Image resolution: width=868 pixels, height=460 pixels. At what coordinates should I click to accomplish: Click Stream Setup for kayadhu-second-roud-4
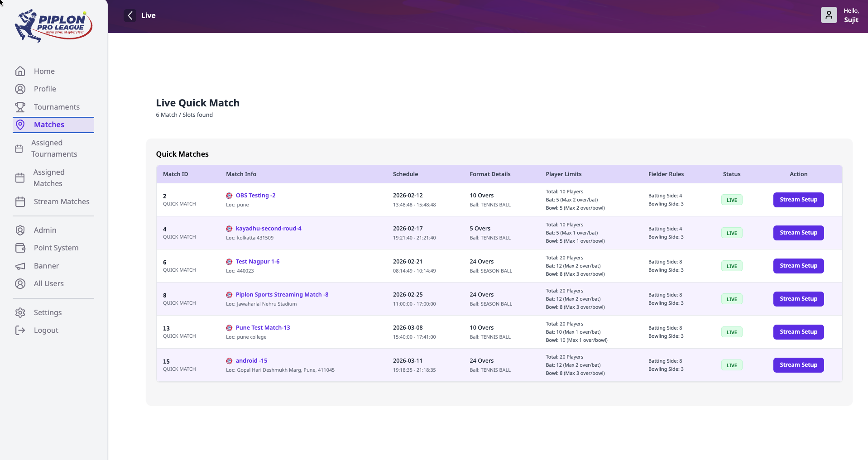tap(798, 233)
